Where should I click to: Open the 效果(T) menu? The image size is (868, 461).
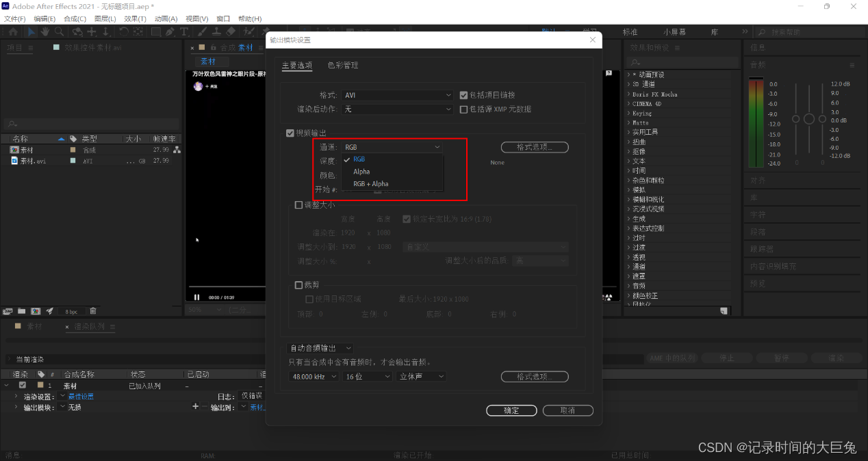[x=135, y=18]
